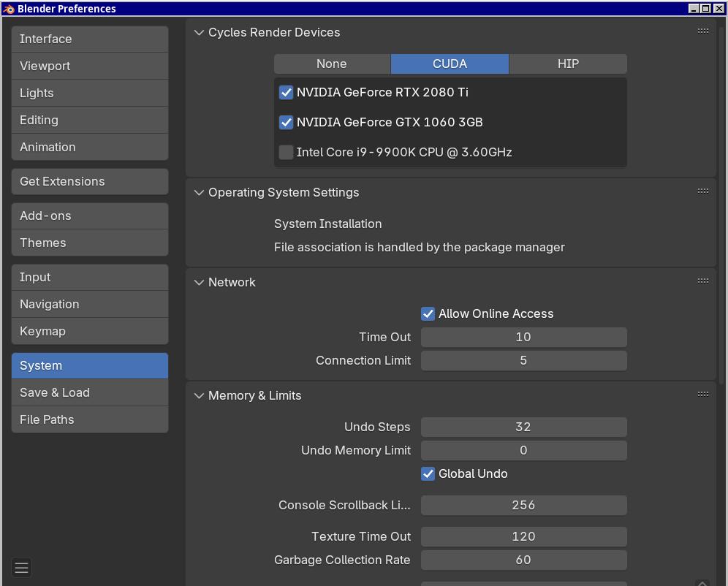The width and height of the screenshot is (728, 586).
Task: Set render device type to None
Action: pyautogui.click(x=332, y=64)
